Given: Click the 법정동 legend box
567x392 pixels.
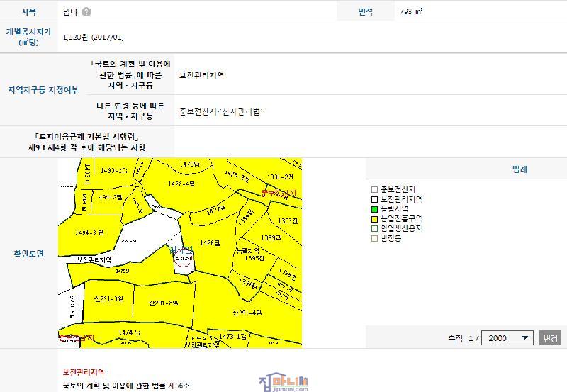Looking at the screenshot, I should (x=375, y=239).
